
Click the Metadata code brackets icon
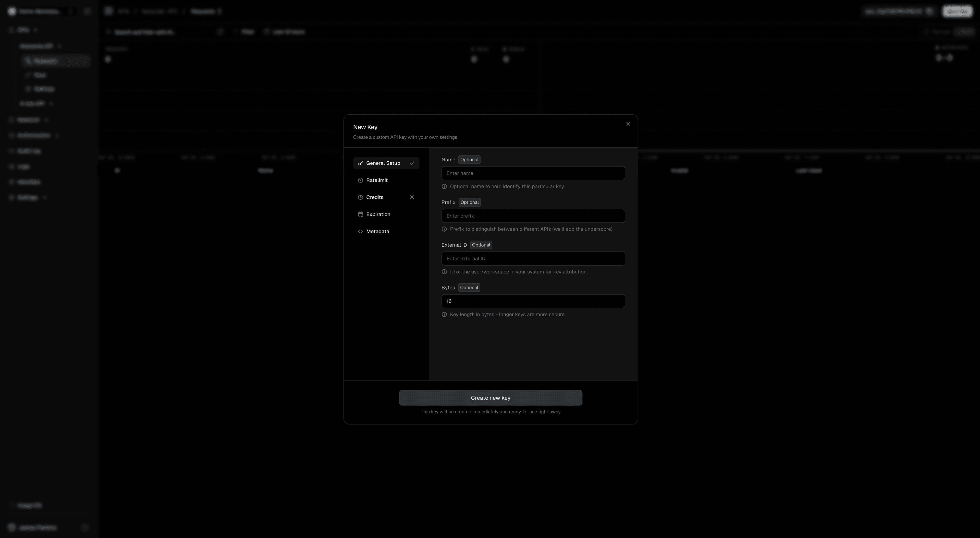point(361,231)
